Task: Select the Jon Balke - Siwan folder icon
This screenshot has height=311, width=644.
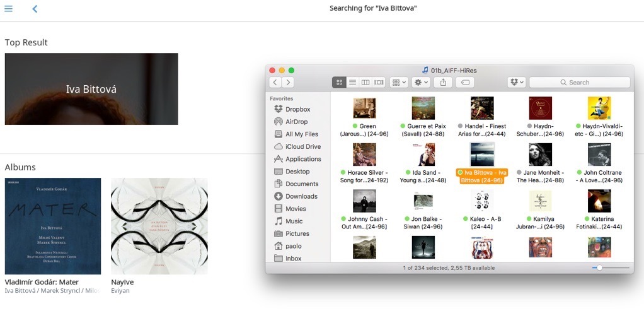Action: pyautogui.click(x=423, y=201)
